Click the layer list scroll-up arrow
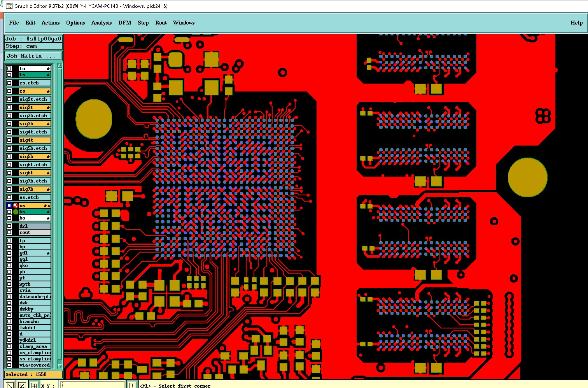 pyautogui.click(x=59, y=66)
